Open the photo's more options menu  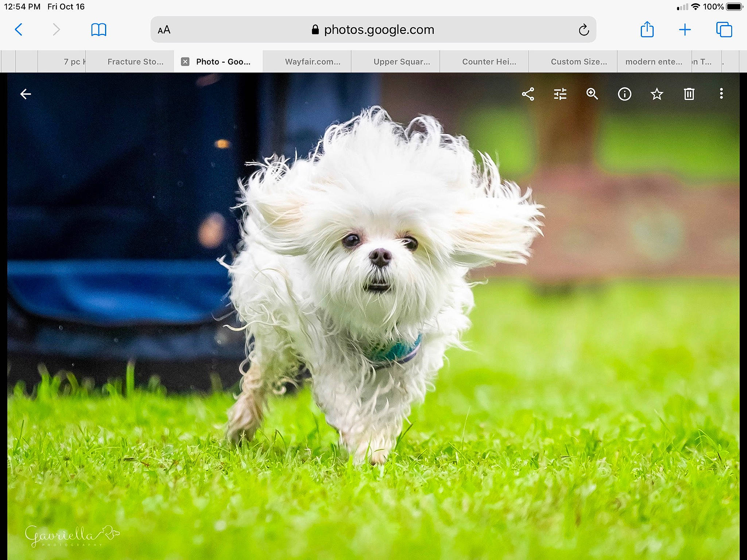tap(721, 94)
